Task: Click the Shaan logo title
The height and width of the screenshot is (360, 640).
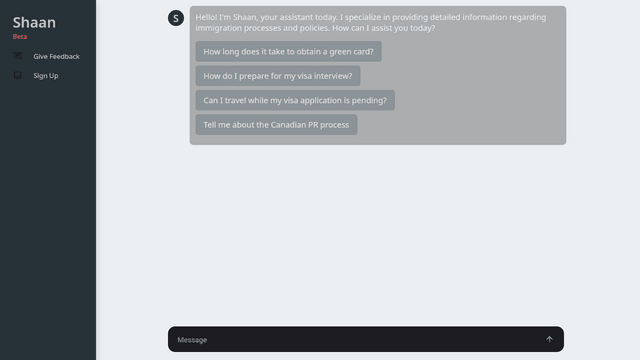Action: 34,22
